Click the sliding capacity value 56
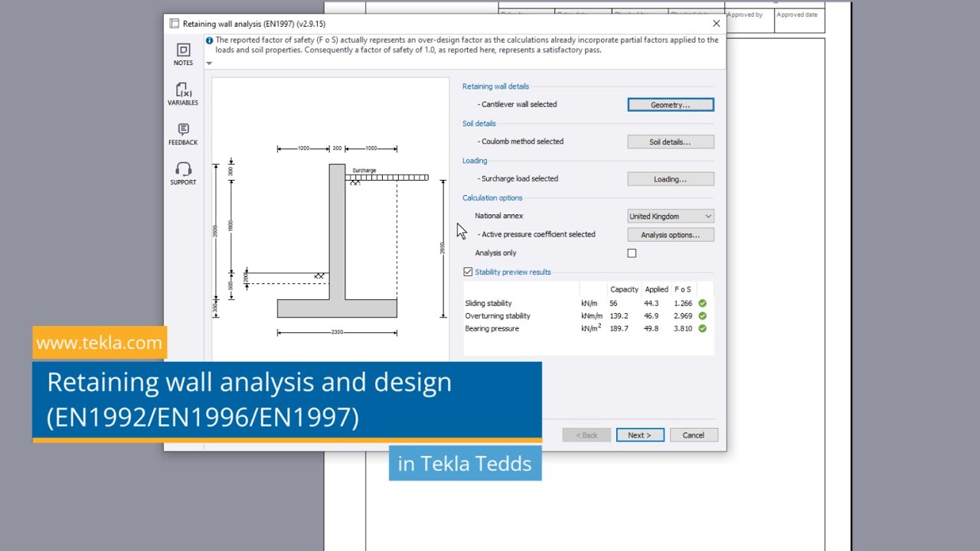This screenshot has height=551, width=980. [614, 303]
